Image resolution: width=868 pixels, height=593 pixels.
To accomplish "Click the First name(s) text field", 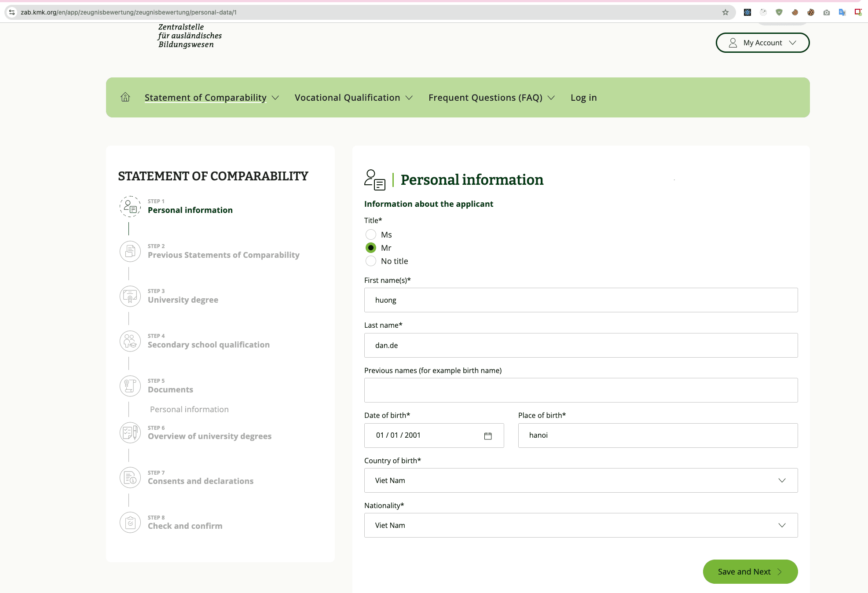I will [x=581, y=300].
